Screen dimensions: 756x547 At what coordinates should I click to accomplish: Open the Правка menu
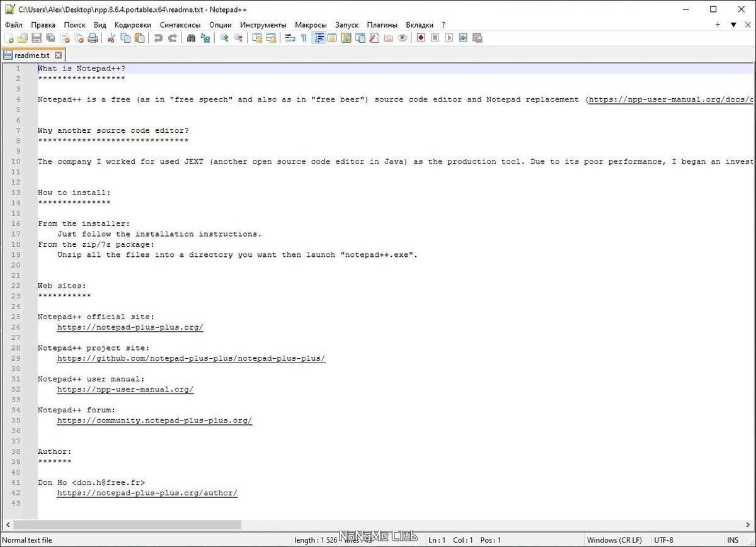point(43,25)
